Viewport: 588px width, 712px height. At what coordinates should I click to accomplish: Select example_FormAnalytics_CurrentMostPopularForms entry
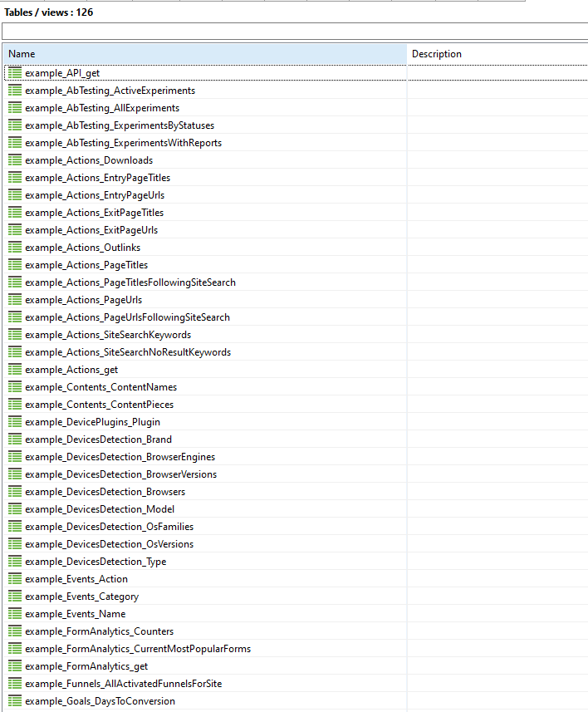(137, 649)
